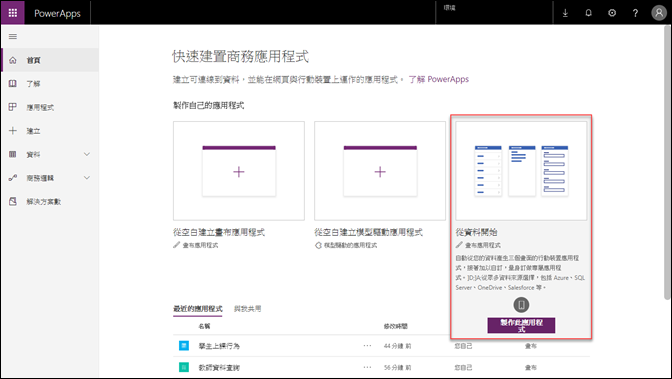Click the Data table icon in sidebar

pyautogui.click(x=13, y=154)
